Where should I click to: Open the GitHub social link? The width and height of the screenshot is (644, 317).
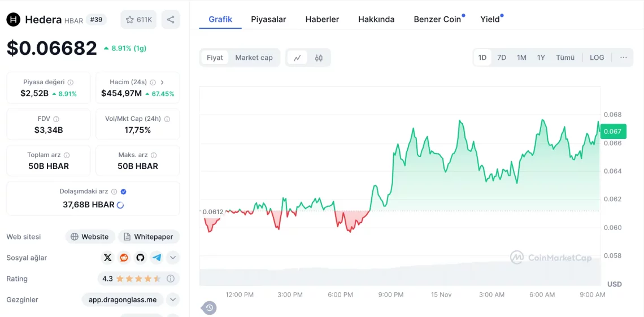tap(140, 258)
